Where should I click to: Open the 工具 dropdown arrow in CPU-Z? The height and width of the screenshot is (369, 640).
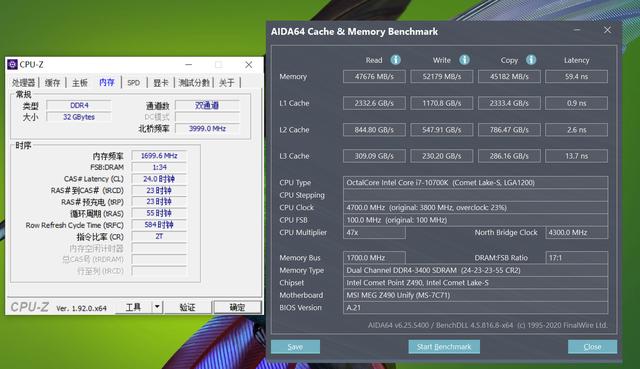pos(157,307)
